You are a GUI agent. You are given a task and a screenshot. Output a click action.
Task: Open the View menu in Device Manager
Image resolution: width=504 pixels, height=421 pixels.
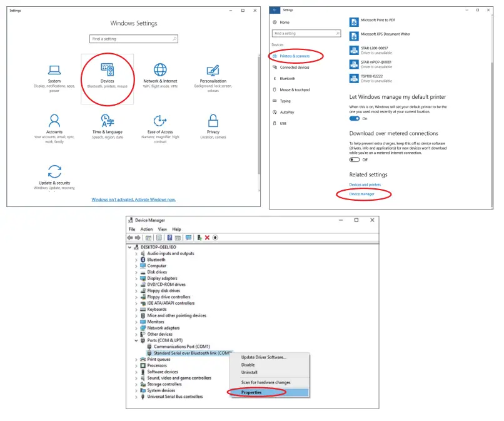(x=163, y=230)
